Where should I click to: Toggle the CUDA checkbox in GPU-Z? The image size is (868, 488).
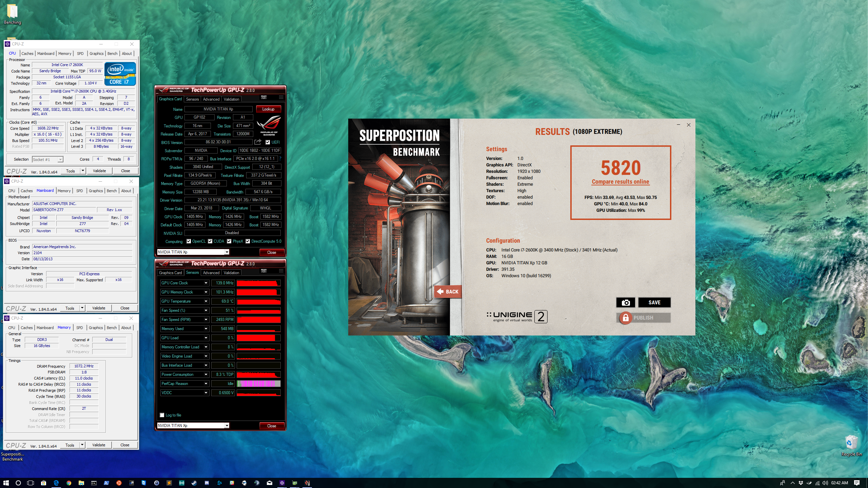[210, 241]
